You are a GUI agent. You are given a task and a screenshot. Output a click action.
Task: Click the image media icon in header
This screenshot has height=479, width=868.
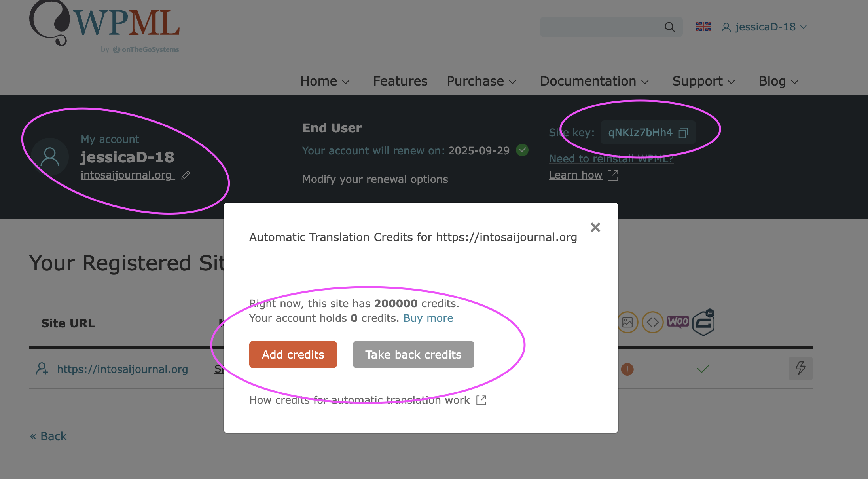point(627,322)
